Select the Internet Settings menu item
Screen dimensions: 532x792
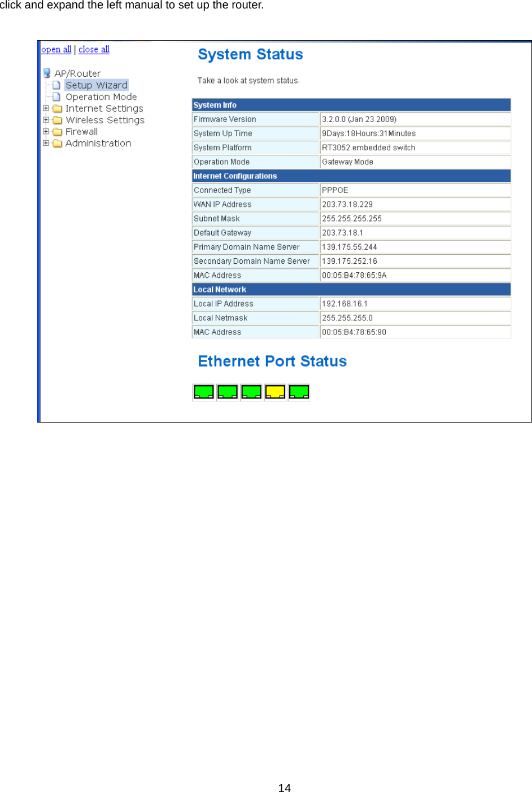click(104, 108)
